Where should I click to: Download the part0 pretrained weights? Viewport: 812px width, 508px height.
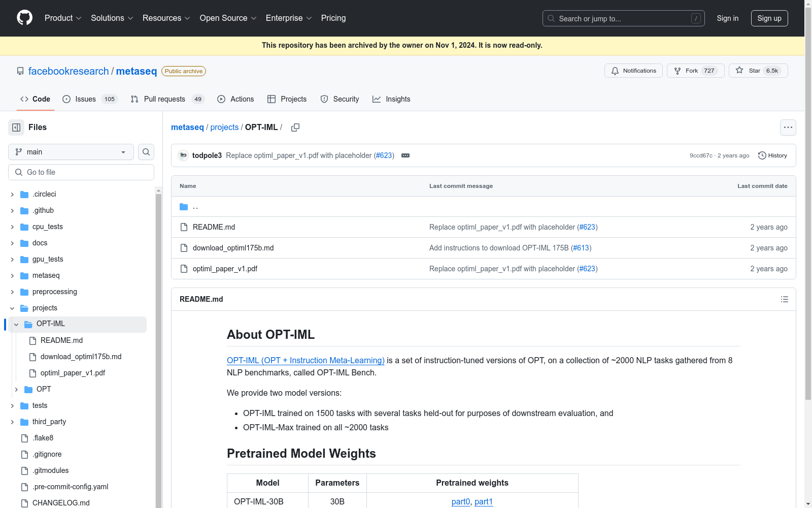pos(461,501)
